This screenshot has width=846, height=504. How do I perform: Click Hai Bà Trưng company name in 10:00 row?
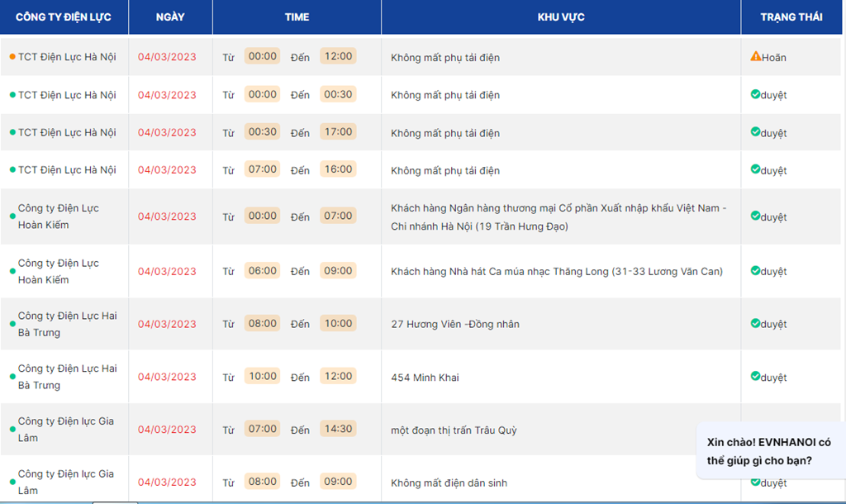coord(68,377)
